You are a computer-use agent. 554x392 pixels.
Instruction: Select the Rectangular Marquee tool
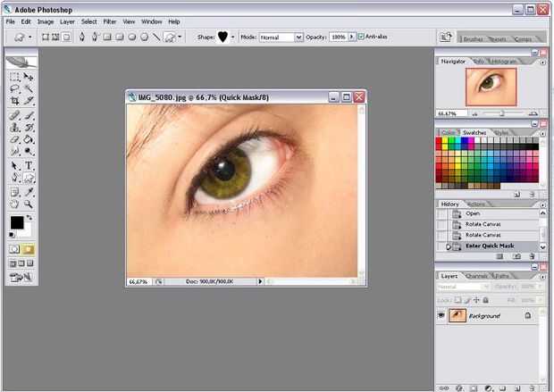click(x=14, y=77)
